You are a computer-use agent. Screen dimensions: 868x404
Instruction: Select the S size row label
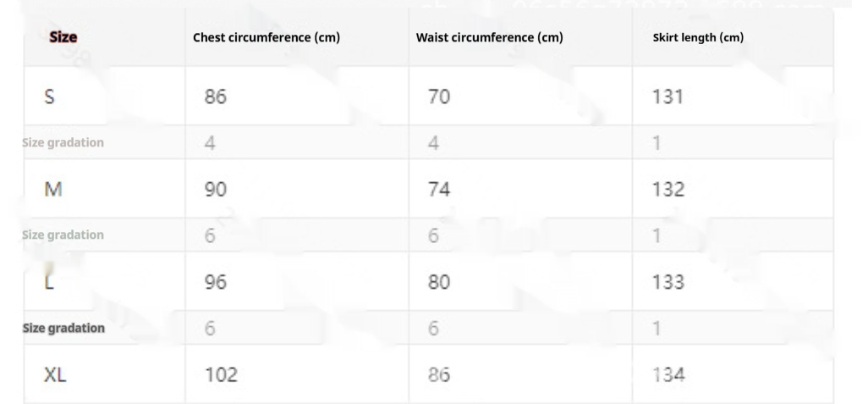[50, 97]
